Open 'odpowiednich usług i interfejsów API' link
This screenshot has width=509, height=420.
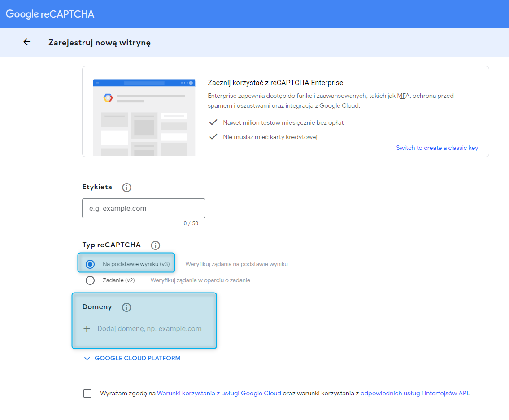pos(414,393)
